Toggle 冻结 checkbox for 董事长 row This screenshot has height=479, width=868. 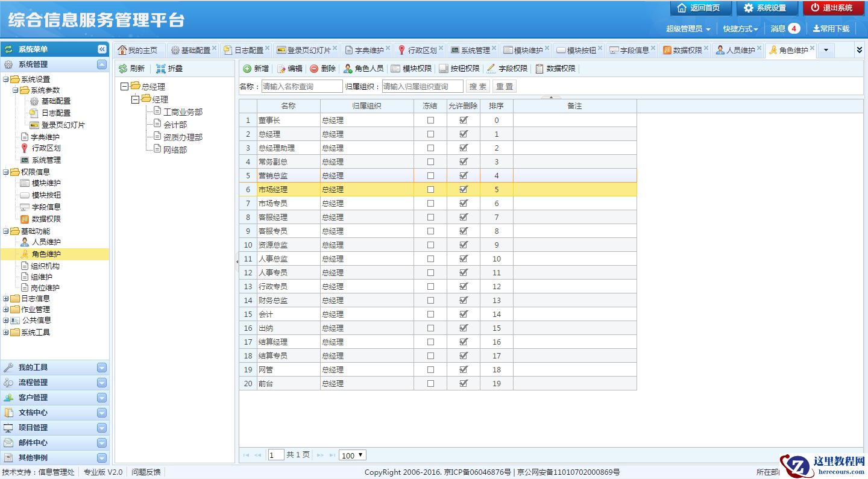tap(430, 120)
